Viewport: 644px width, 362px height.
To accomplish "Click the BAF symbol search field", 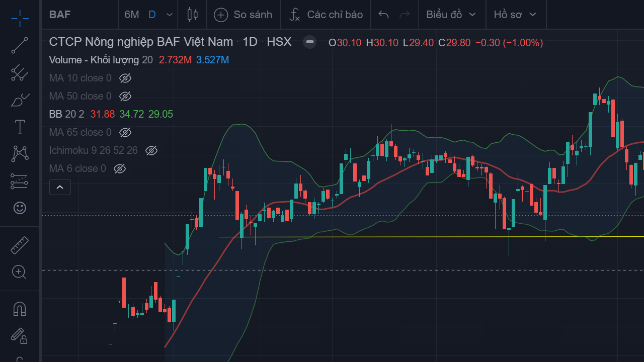I will coord(75,15).
